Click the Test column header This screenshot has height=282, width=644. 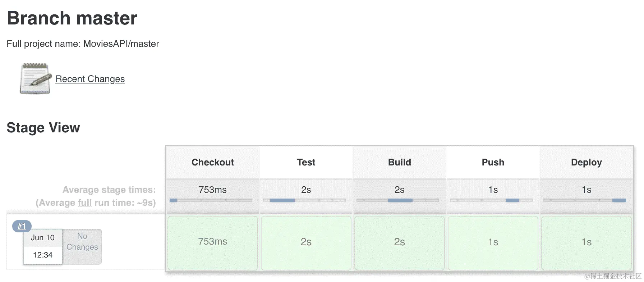[306, 162]
